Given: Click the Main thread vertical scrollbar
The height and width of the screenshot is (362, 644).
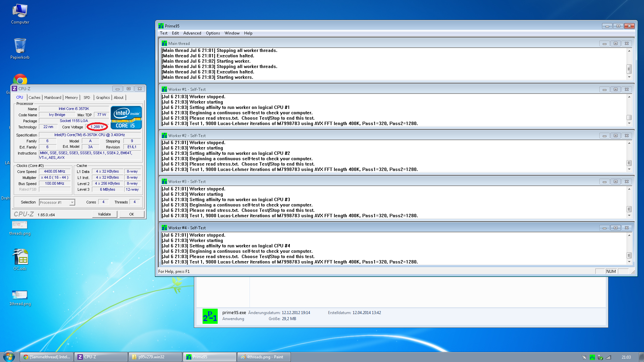Looking at the screenshot, I should [x=629, y=64].
